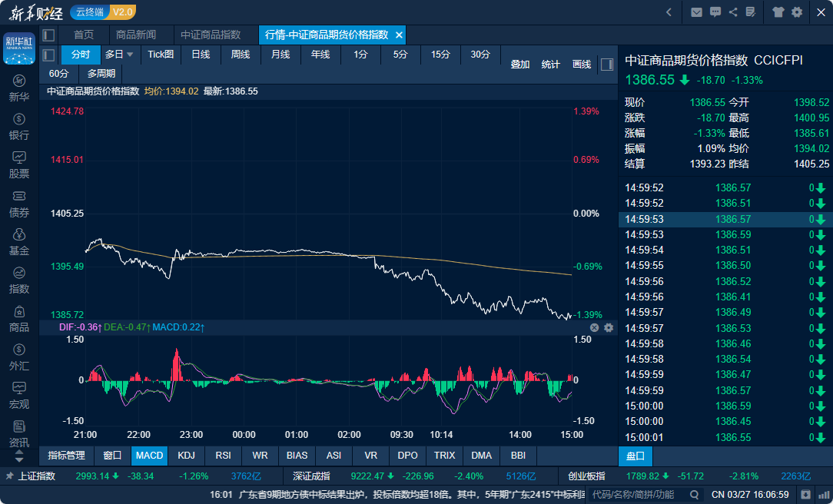Click the 资讯 (news) sidebar icon
This screenshot has height=504, width=833.
tap(18, 433)
